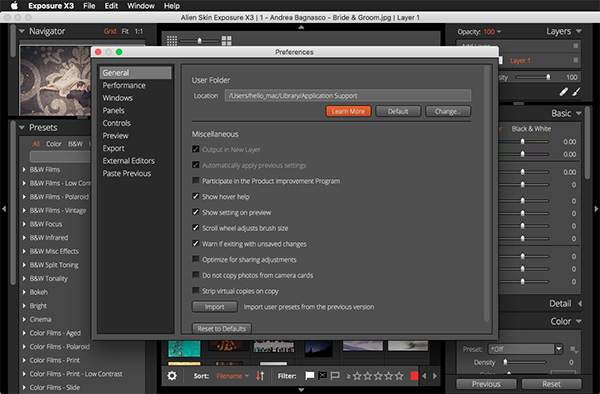Expand the B&W Focus preset folder
This screenshot has height=394, width=600.
24,224
